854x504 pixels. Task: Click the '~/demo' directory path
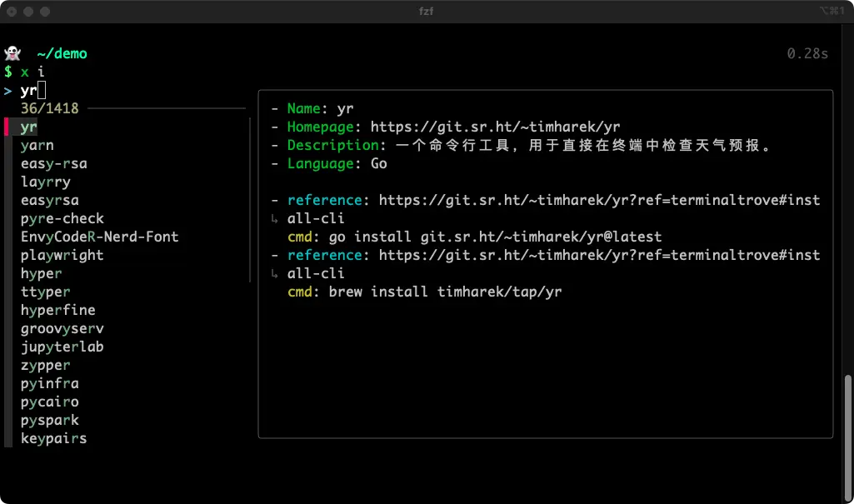click(62, 53)
